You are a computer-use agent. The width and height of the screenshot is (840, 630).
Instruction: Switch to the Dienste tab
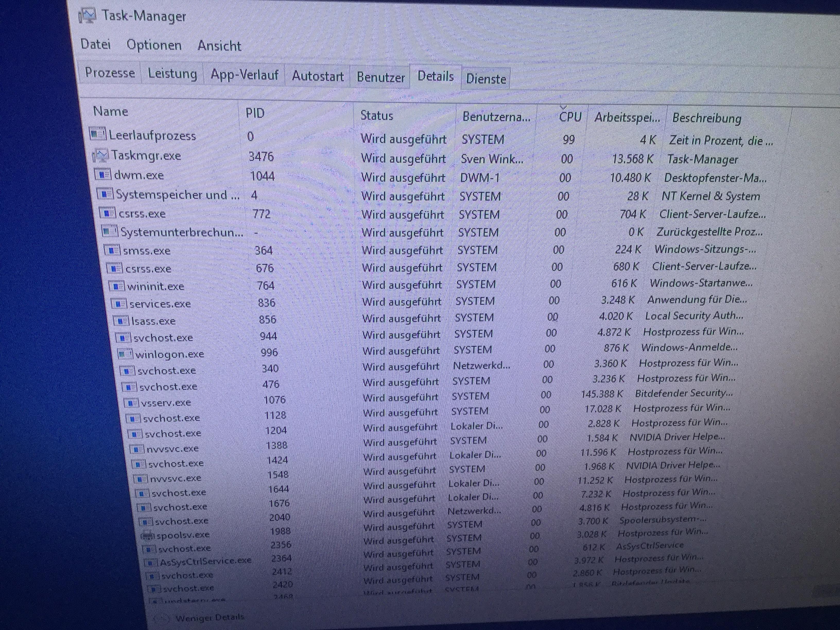[x=486, y=79]
